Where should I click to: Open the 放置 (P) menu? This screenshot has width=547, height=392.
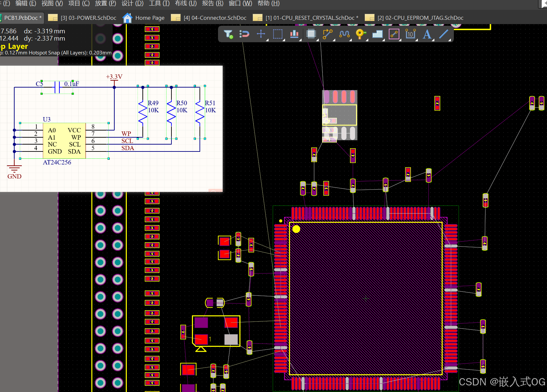(106, 3)
